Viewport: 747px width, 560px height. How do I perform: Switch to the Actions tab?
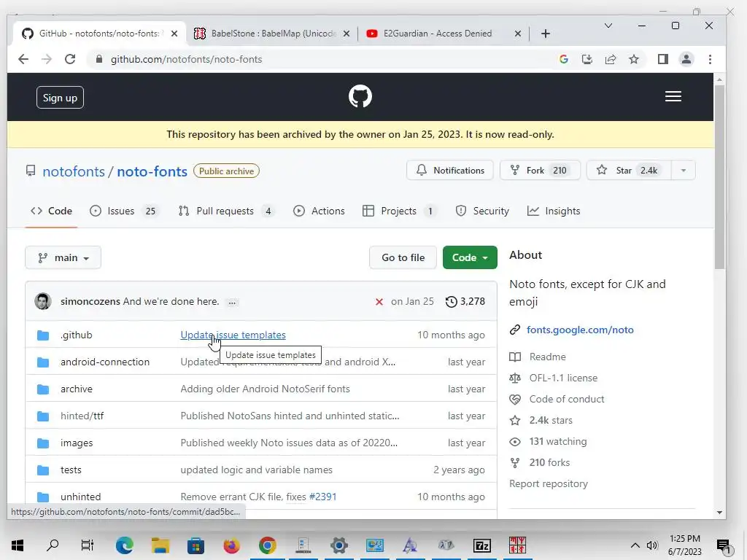319,211
